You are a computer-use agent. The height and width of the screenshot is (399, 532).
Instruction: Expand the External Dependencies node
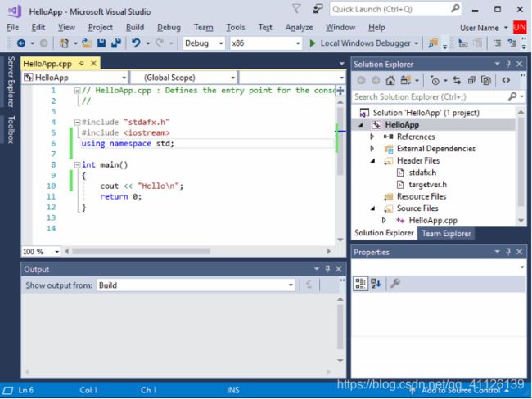(372, 149)
